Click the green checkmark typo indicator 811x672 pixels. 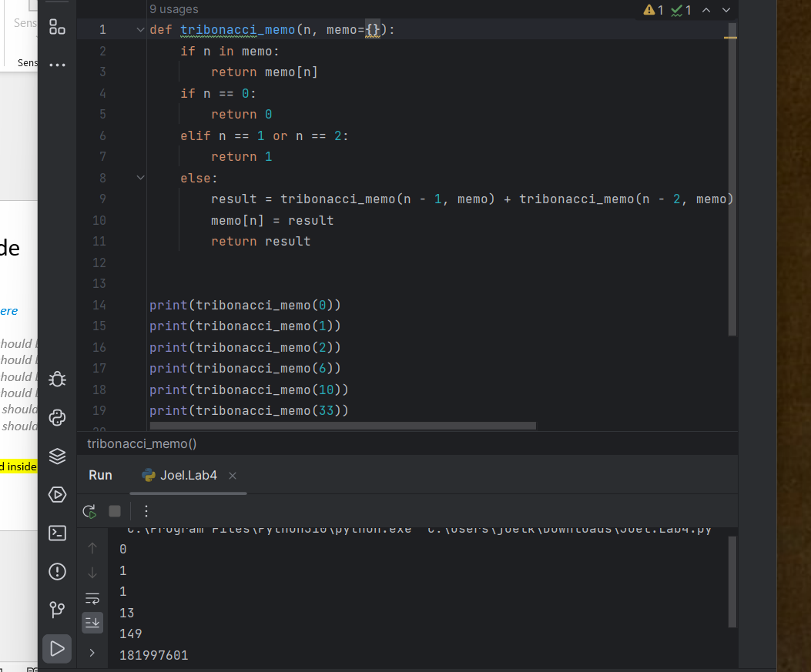point(681,10)
